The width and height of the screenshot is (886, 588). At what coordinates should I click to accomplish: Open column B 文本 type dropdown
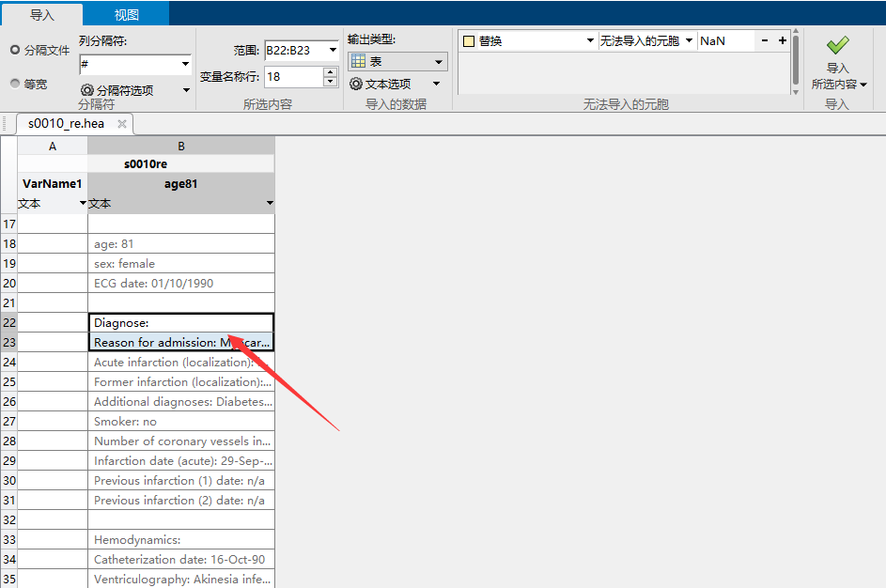point(270,203)
